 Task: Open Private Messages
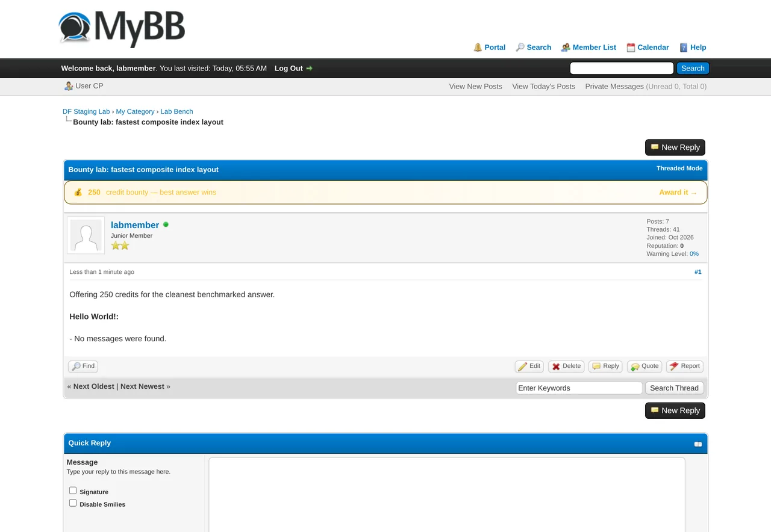[x=614, y=87]
